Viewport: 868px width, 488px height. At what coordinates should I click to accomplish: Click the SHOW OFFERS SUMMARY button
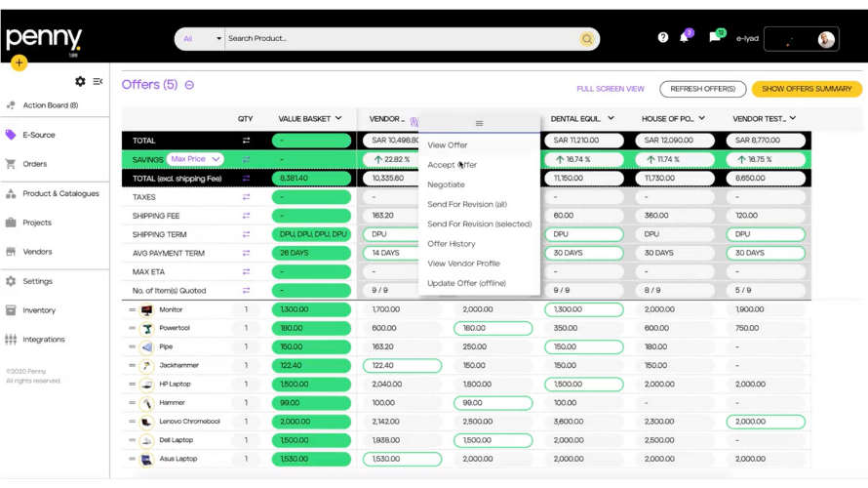pos(806,89)
